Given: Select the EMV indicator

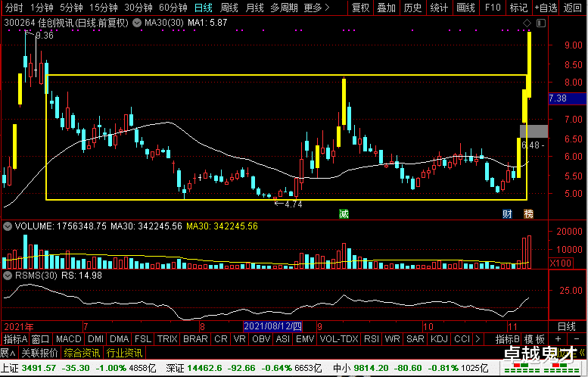Looking at the screenshot, I should coord(305,339).
